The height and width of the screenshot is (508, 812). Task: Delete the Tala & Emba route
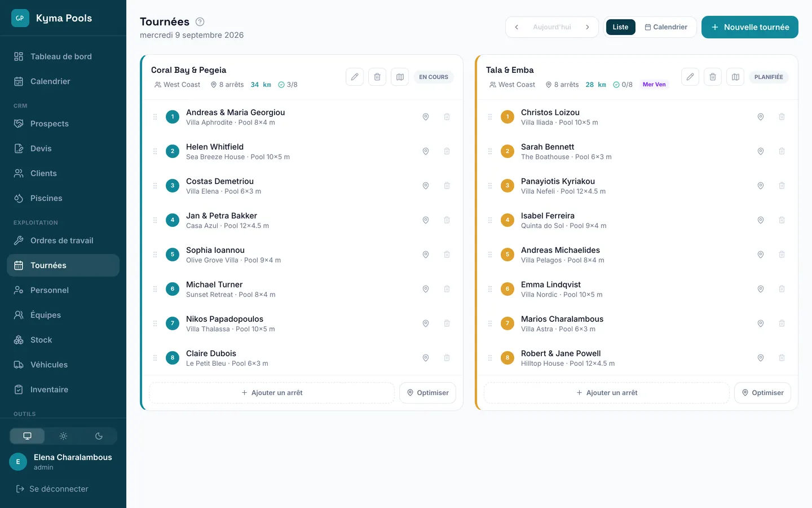click(x=713, y=77)
